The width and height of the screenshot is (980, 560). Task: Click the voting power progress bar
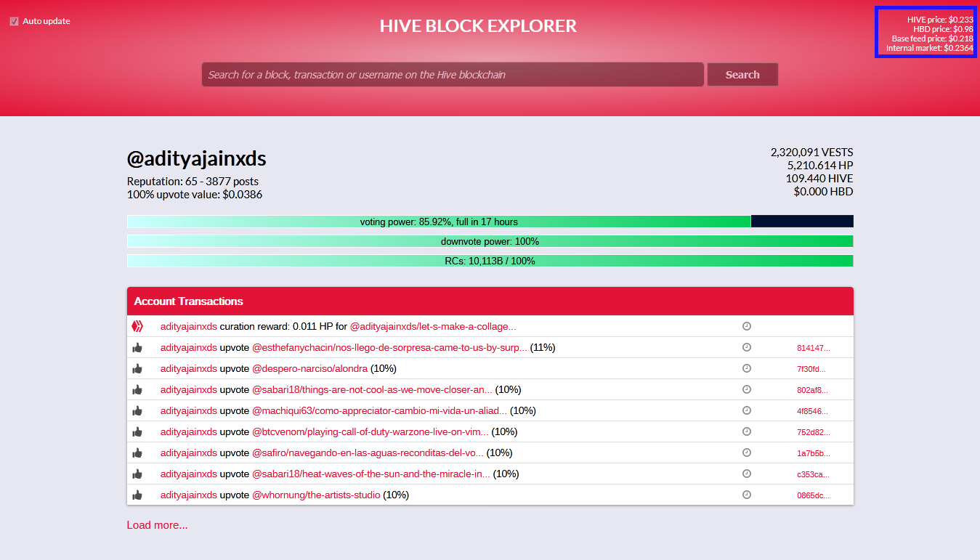tap(490, 222)
